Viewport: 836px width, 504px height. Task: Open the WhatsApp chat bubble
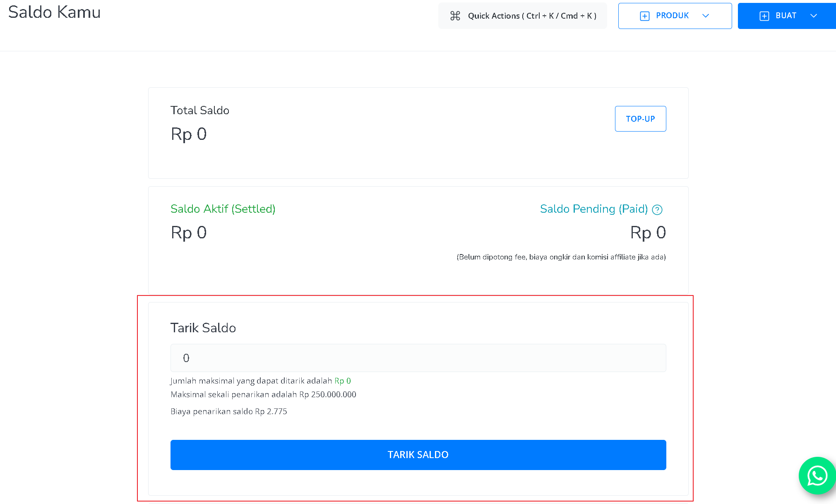click(x=817, y=475)
